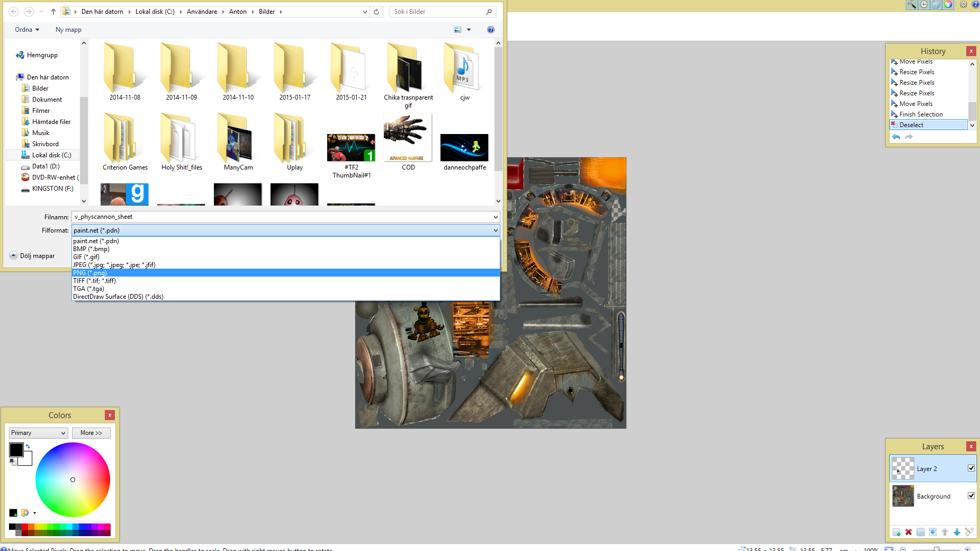The width and height of the screenshot is (980, 551).
Task: Open the Ordna dropdown menu
Action: click(27, 30)
